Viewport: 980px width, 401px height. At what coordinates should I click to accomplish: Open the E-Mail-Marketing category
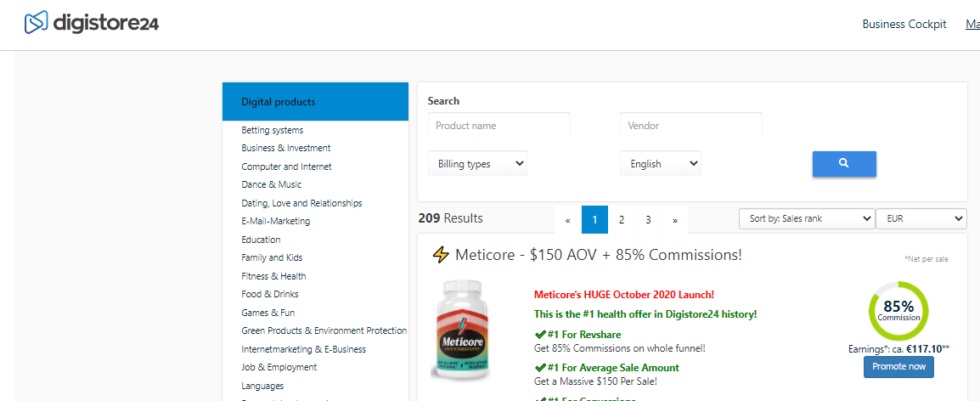pos(276,221)
